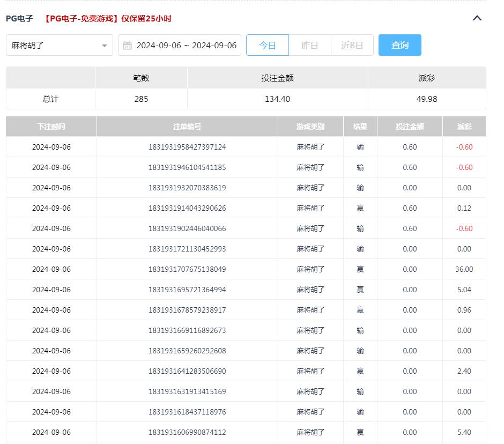Image resolution: width=504 pixels, height=444 pixels.
Task: Switch to 近8日 date filter
Action: click(352, 46)
